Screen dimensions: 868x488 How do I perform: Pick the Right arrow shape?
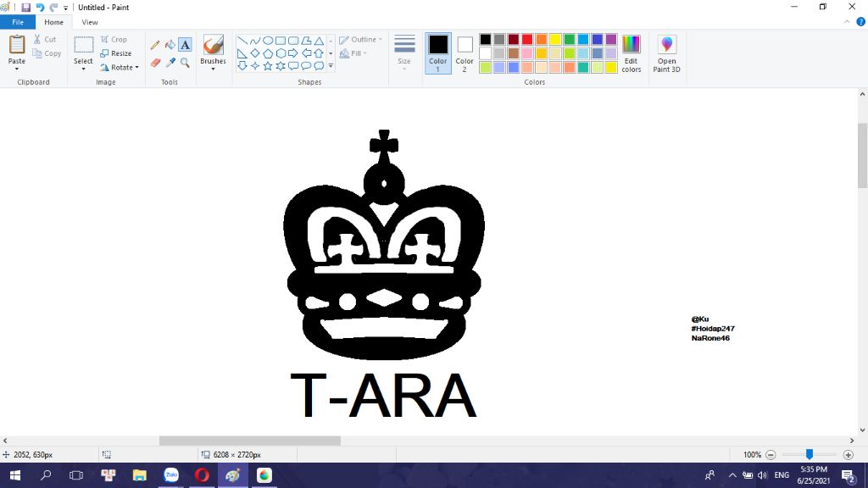(293, 53)
